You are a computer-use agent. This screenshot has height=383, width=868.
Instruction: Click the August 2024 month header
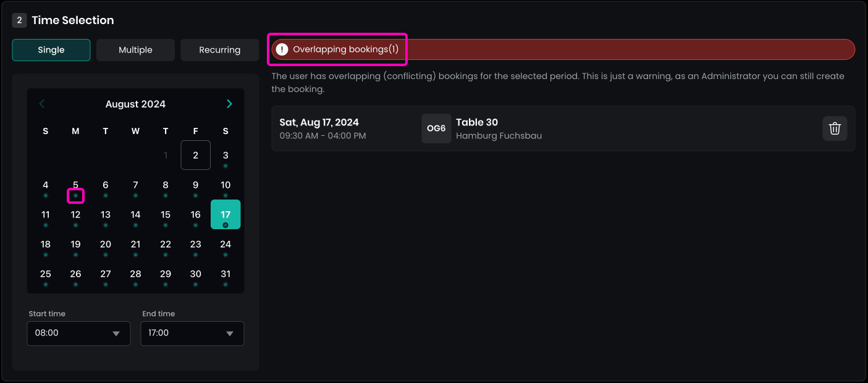click(135, 104)
